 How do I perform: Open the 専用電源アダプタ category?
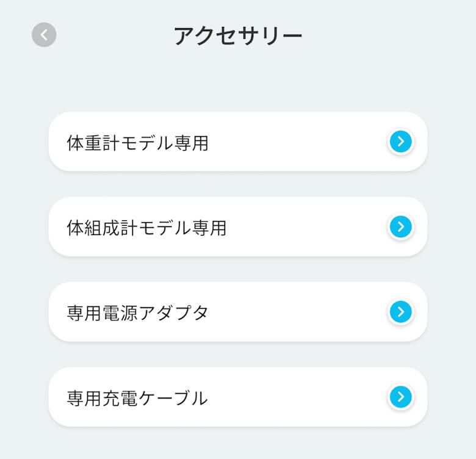point(237,312)
